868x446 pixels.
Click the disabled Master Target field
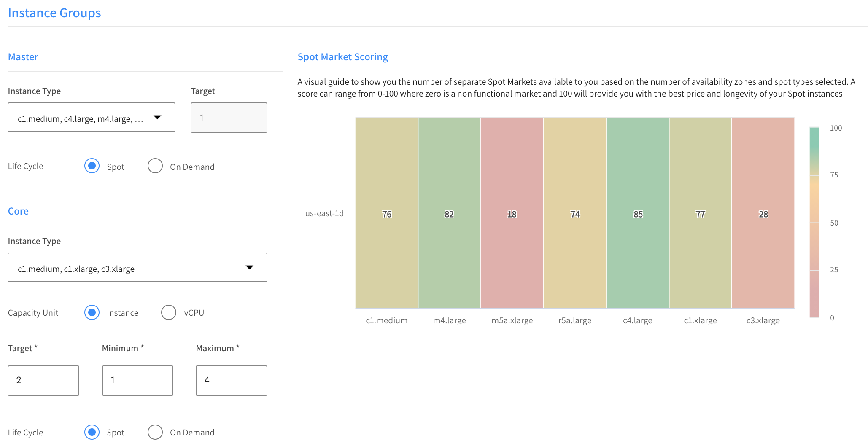tap(229, 118)
